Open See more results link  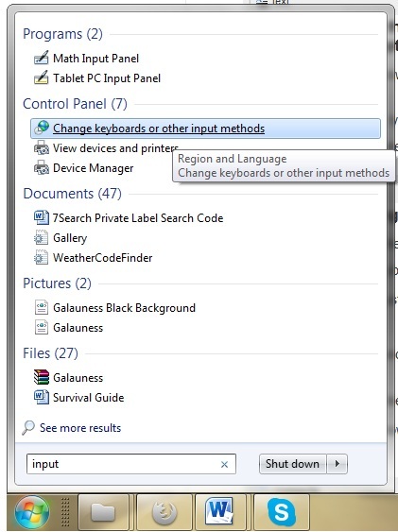pyautogui.click(x=80, y=428)
